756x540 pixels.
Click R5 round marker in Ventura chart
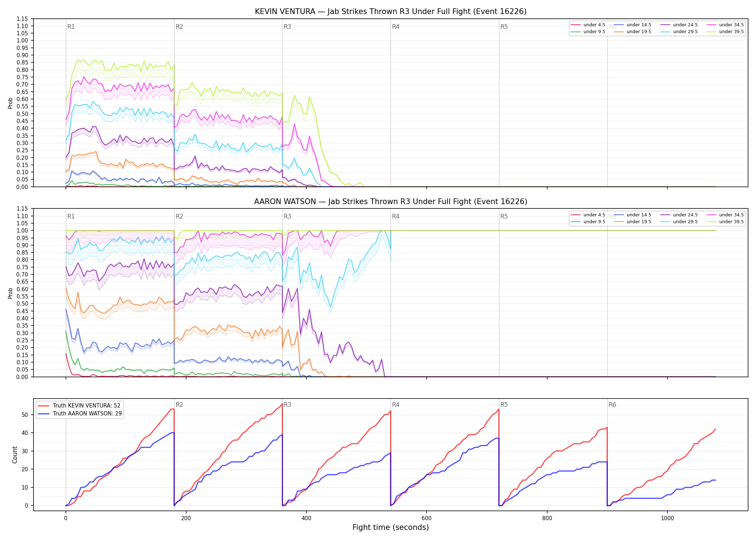point(504,27)
